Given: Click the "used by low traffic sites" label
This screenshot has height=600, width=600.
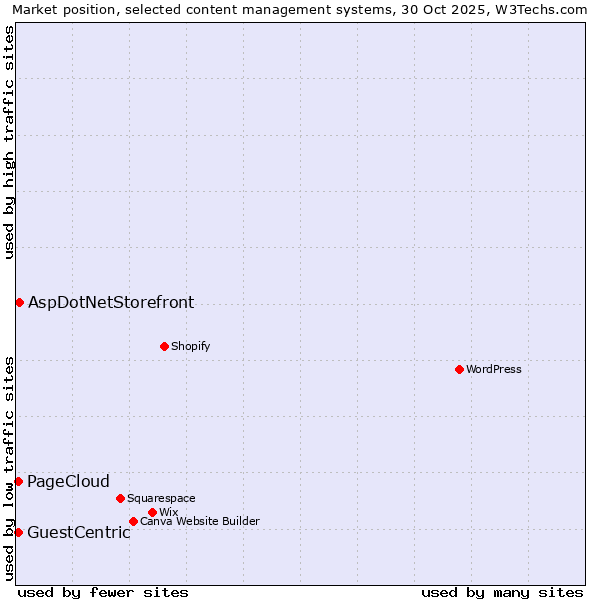Looking at the screenshot, I should pos(9,467).
